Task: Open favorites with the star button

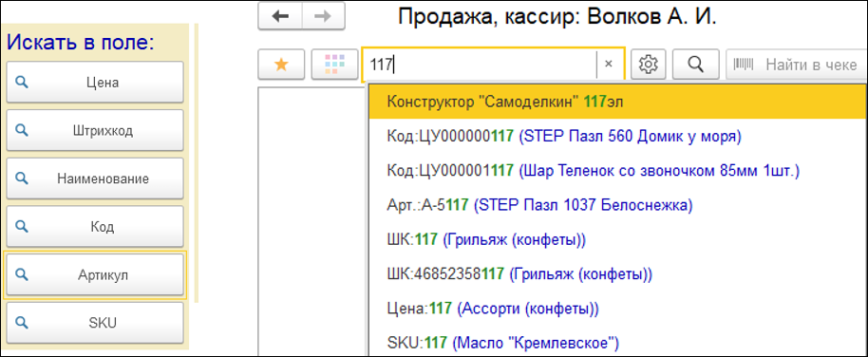Action: [x=281, y=65]
